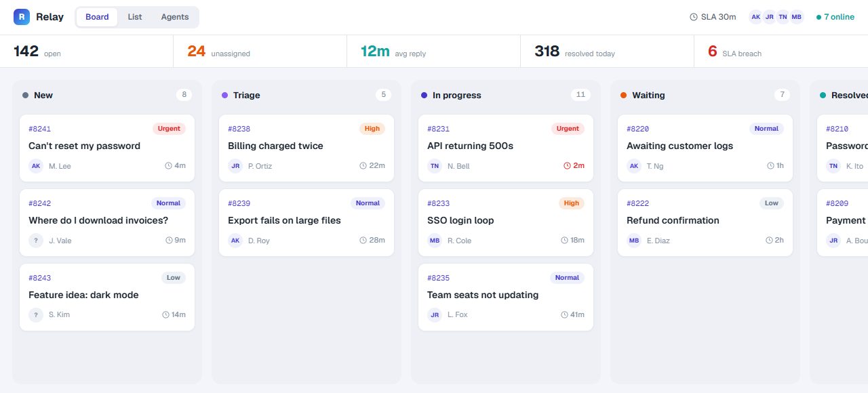The height and width of the screenshot is (393, 868).
Task: Click the 7 online status indicator
Action: pyautogui.click(x=835, y=17)
